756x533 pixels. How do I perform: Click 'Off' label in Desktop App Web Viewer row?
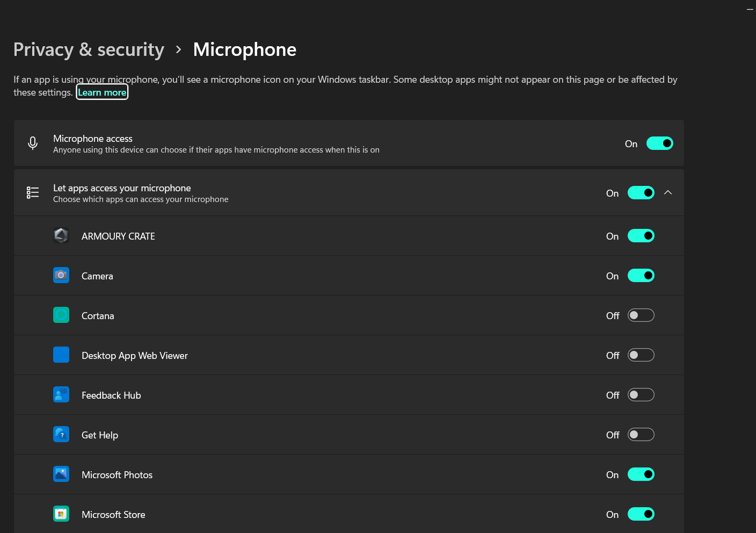click(613, 356)
